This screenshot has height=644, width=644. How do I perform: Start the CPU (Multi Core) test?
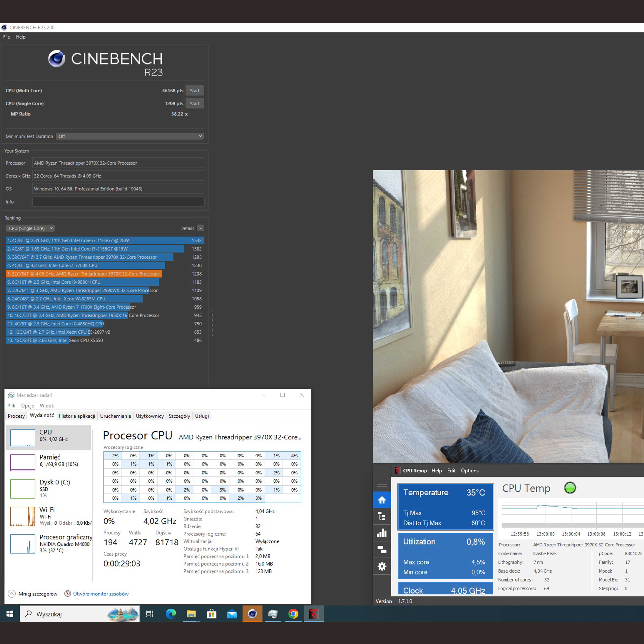(x=195, y=91)
